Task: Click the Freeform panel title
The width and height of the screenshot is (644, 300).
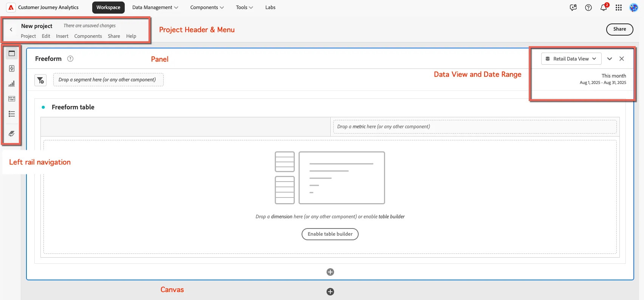Action: (48, 59)
